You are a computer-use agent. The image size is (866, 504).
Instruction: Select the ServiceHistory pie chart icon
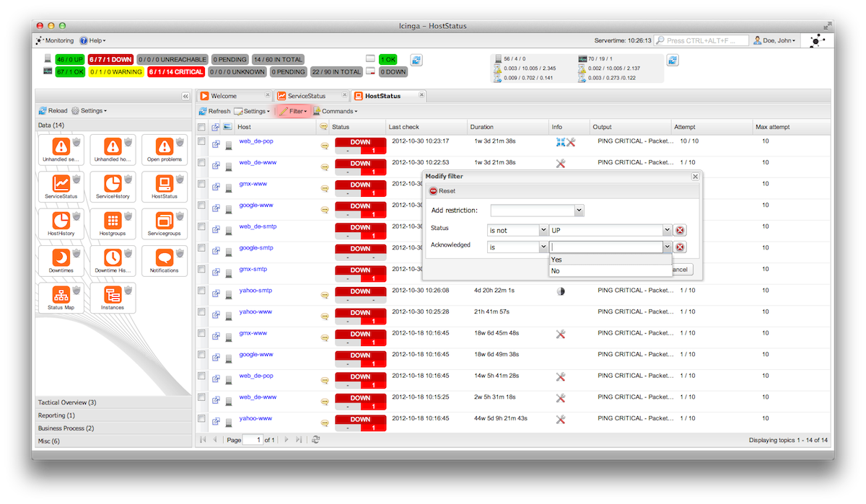coord(112,184)
